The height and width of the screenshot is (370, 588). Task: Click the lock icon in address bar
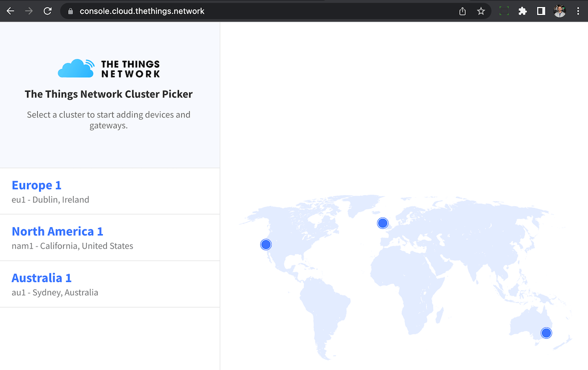[x=70, y=11]
